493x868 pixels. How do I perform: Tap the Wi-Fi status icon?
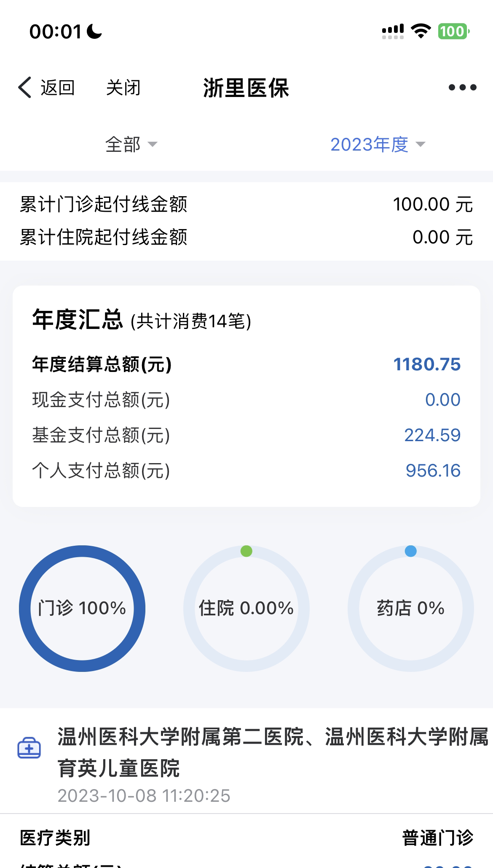420,31
